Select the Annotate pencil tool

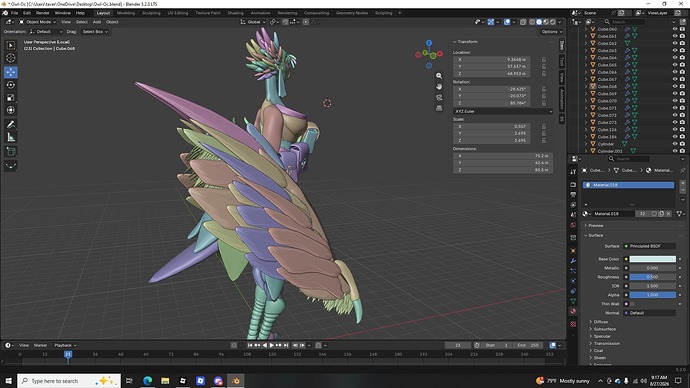pos(11,125)
